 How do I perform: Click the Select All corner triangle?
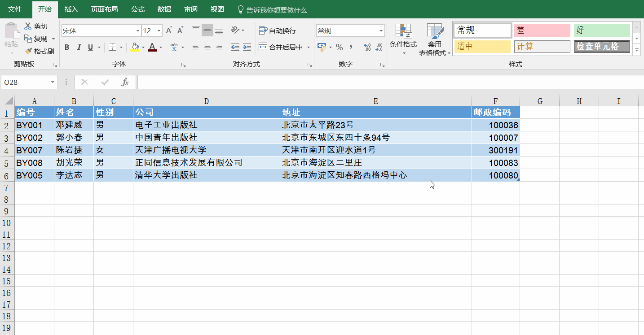tap(9, 101)
